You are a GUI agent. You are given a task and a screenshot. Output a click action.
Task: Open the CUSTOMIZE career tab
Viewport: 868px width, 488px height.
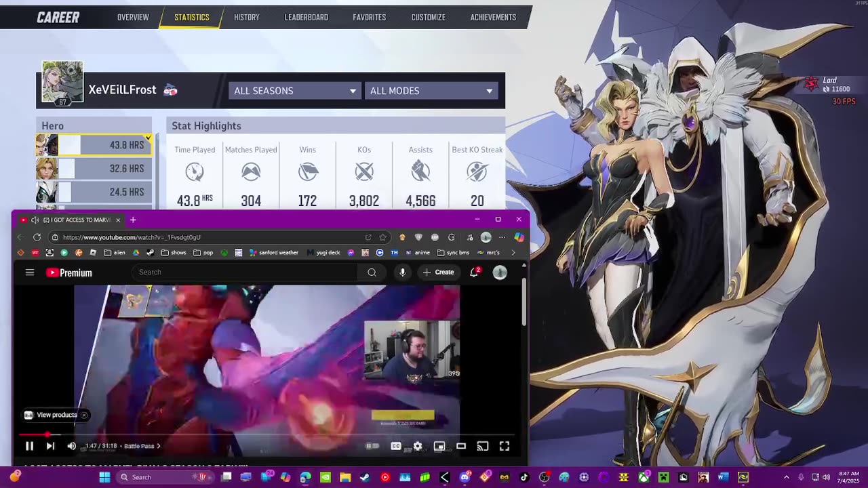click(429, 17)
